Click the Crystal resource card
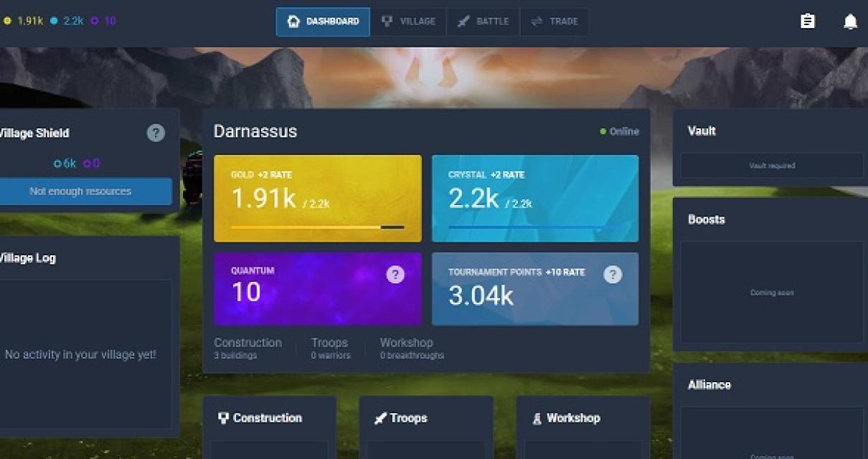The image size is (868, 459). (x=535, y=198)
